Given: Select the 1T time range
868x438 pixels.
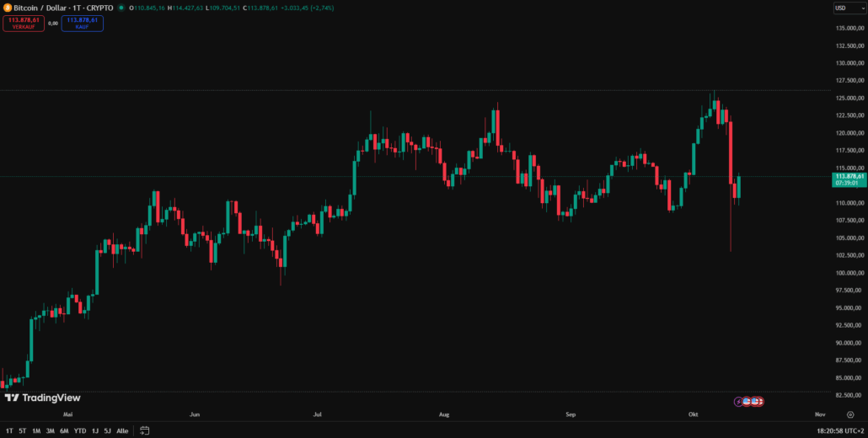Looking at the screenshot, I should point(9,430).
